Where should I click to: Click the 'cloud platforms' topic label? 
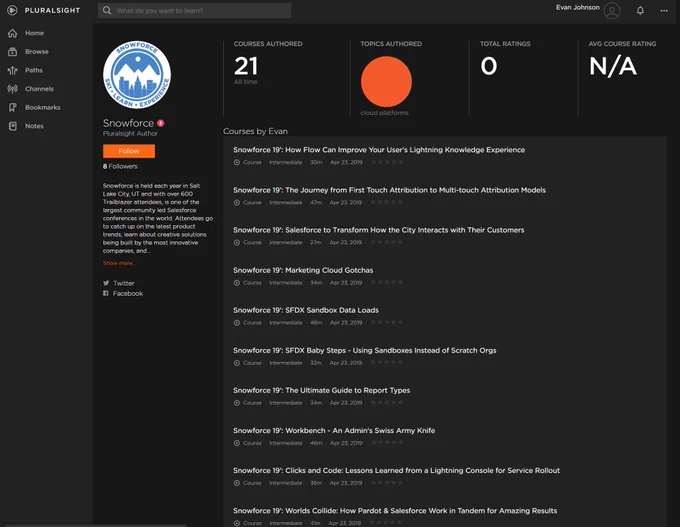[x=385, y=113]
